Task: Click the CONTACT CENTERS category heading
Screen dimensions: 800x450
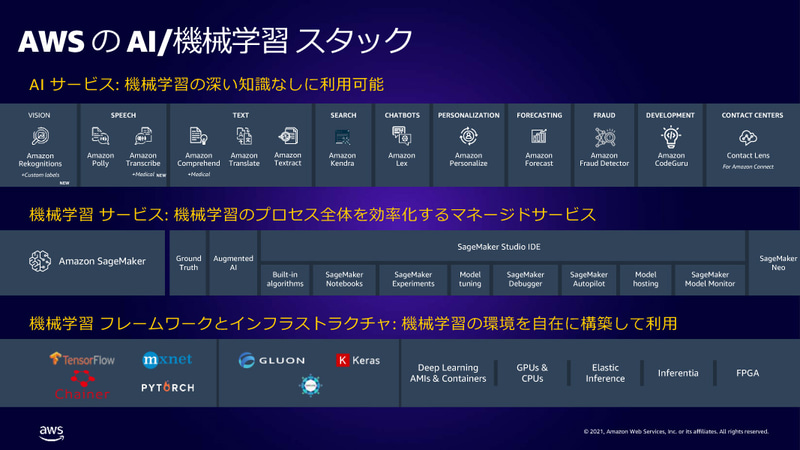Action: (x=753, y=115)
